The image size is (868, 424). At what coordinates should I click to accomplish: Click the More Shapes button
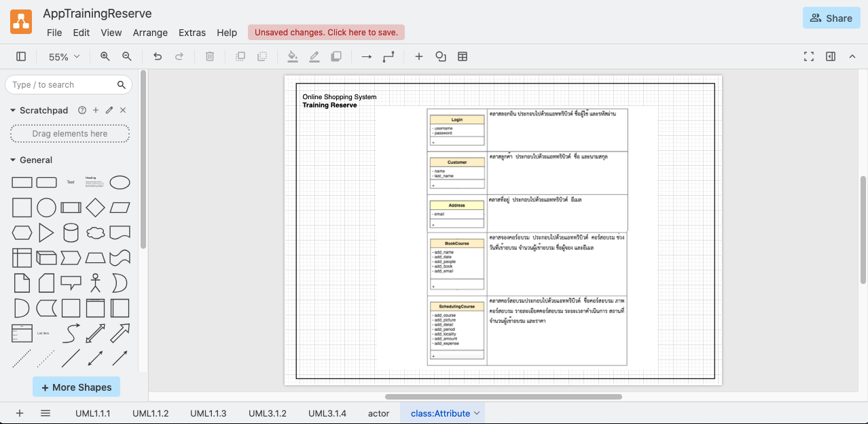[77, 387]
